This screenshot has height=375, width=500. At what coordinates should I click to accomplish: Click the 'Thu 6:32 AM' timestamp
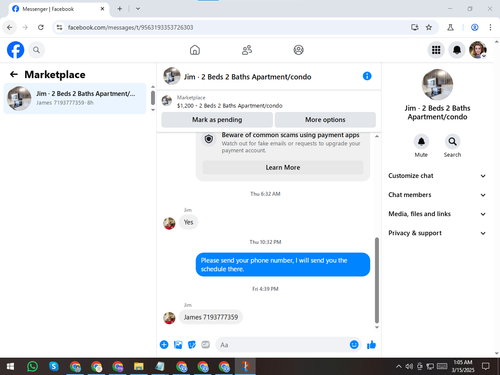(265, 194)
